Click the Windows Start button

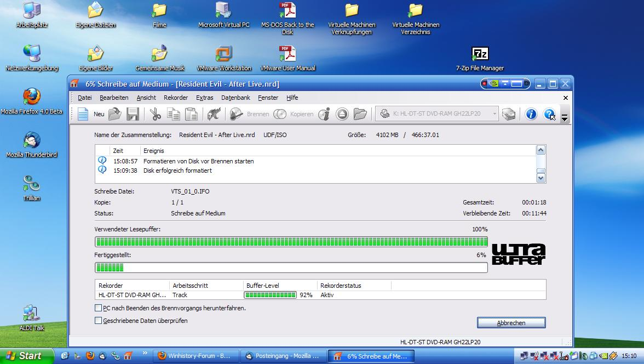[x=26, y=356]
